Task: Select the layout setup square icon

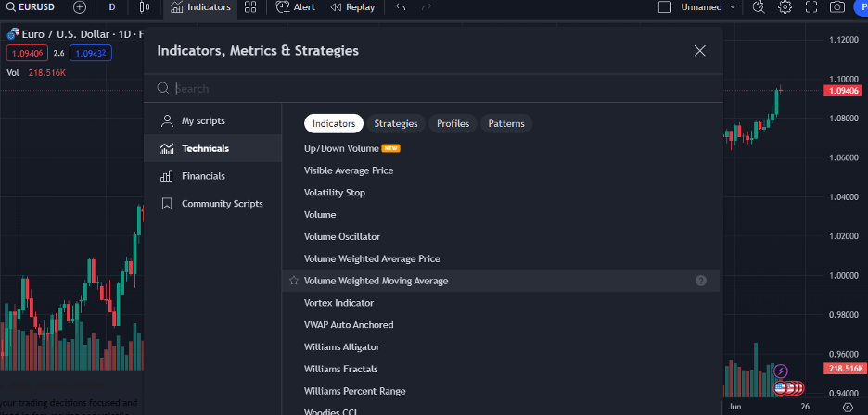Action: click(664, 7)
